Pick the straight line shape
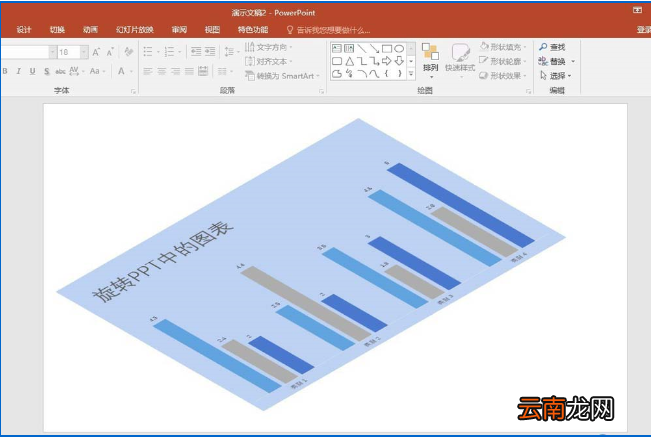This screenshot has height=437, width=651. point(362,49)
